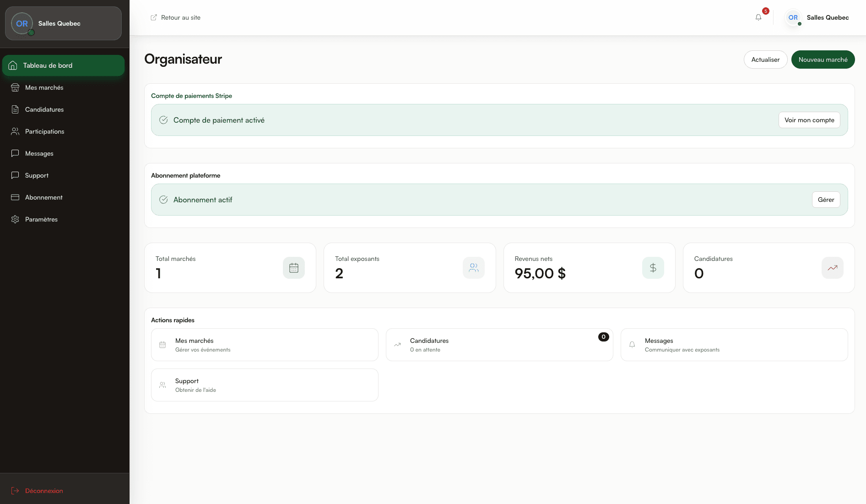Viewport: 866px width, 504px height.
Task: Select Messages in the sidebar
Action: pos(39,153)
